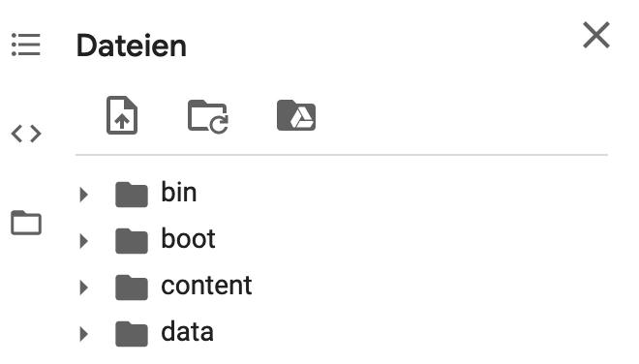Click the folder icon beside bin
The height and width of the screenshot is (364, 639).
pyautogui.click(x=132, y=195)
